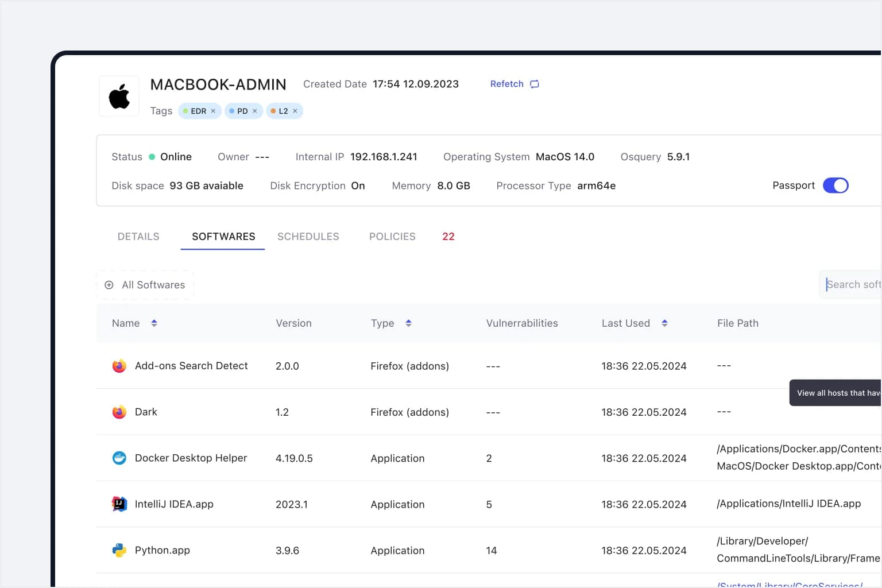Open the Dark software entry
The height and width of the screenshot is (588, 882).
[146, 412]
